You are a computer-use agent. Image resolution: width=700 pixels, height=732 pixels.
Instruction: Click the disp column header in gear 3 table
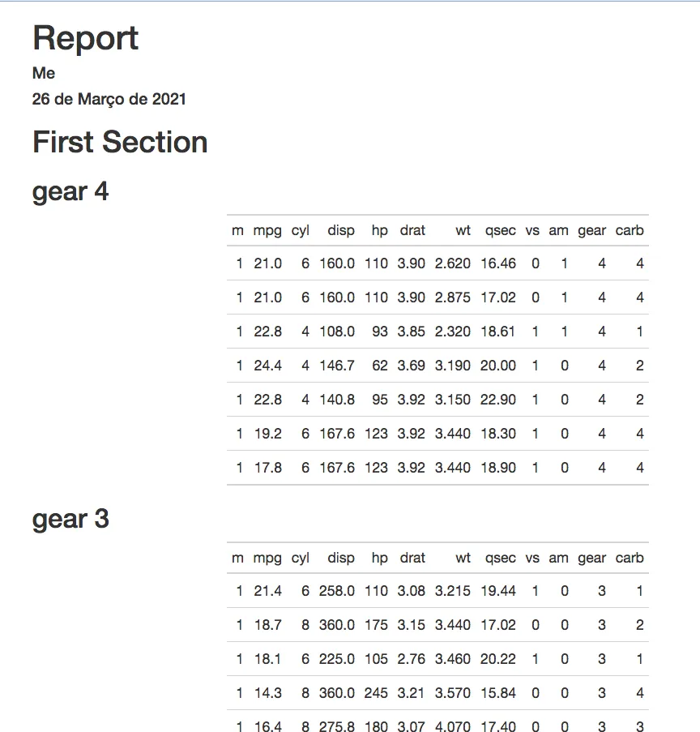[x=340, y=558]
